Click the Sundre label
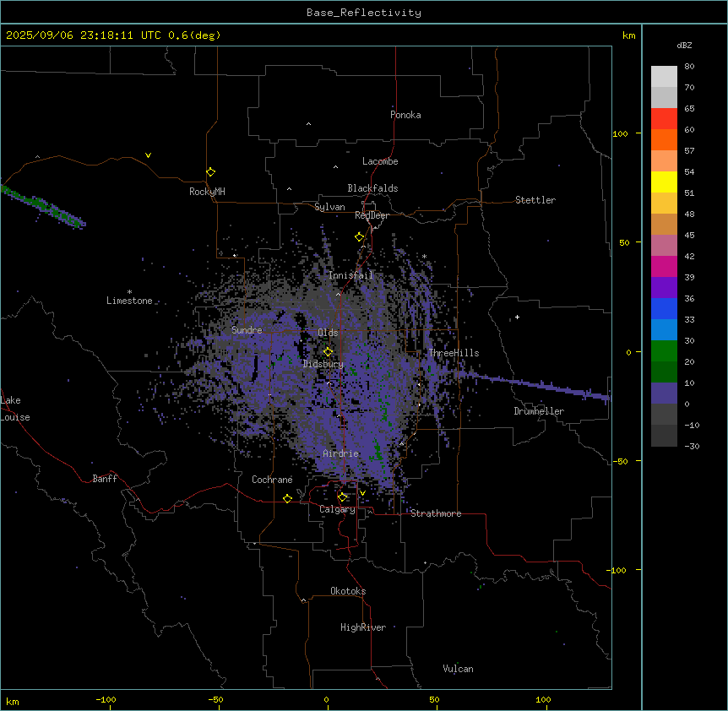The width and height of the screenshot is (728, 711). point(247,330)
